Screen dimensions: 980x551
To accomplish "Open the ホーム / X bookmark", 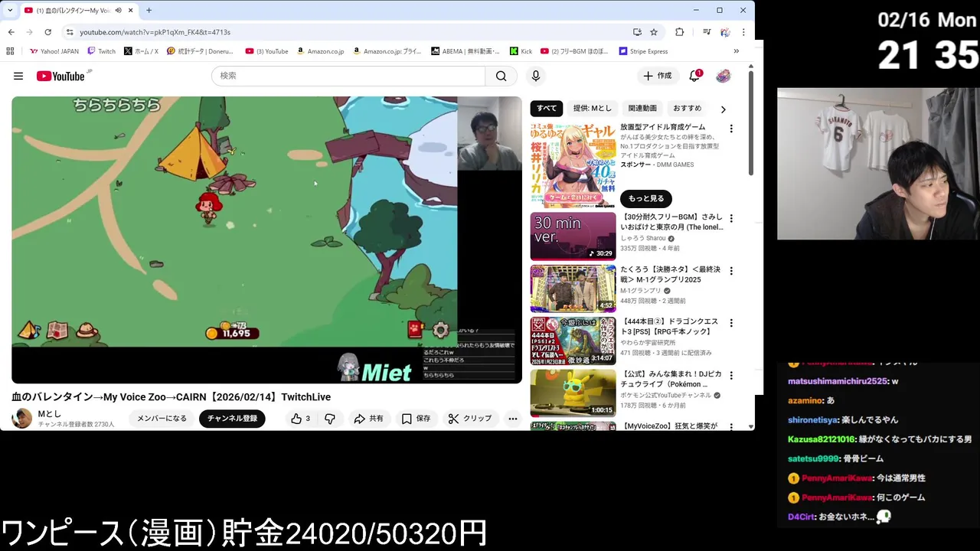I will [x=141, y=51].
